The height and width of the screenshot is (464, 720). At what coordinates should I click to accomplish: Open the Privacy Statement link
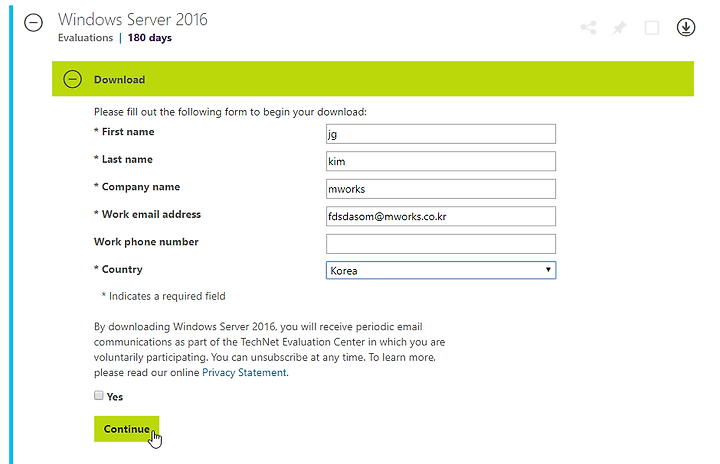245,372
